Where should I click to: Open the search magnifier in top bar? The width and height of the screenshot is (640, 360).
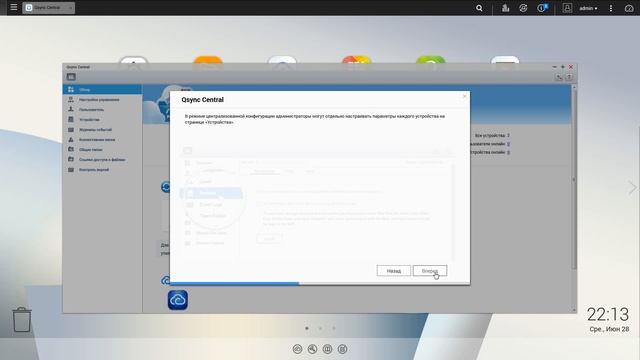(479, 8)
